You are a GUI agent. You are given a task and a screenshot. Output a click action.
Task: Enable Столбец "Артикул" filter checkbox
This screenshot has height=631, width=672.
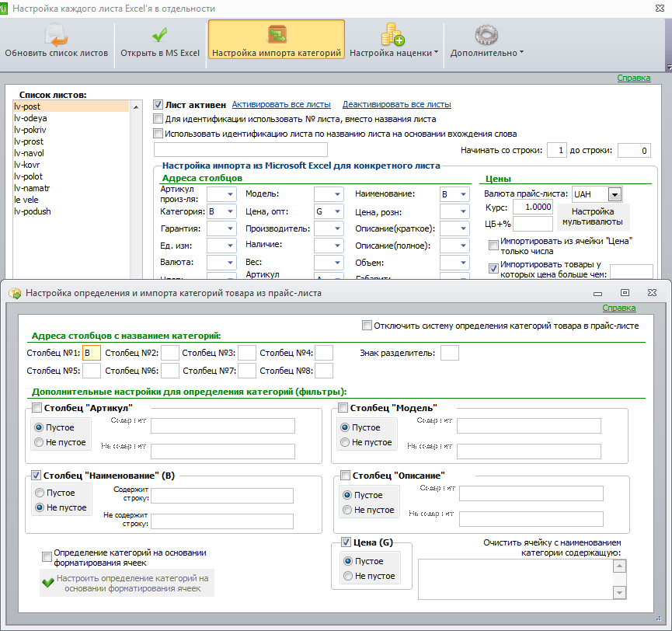tap(37, 408)
